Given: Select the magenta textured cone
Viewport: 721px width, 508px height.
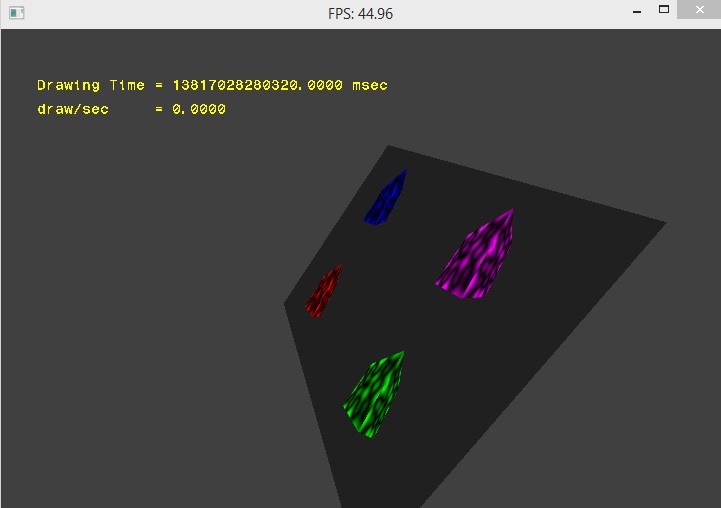Looking at the screenshot, I should click(475, 254).
